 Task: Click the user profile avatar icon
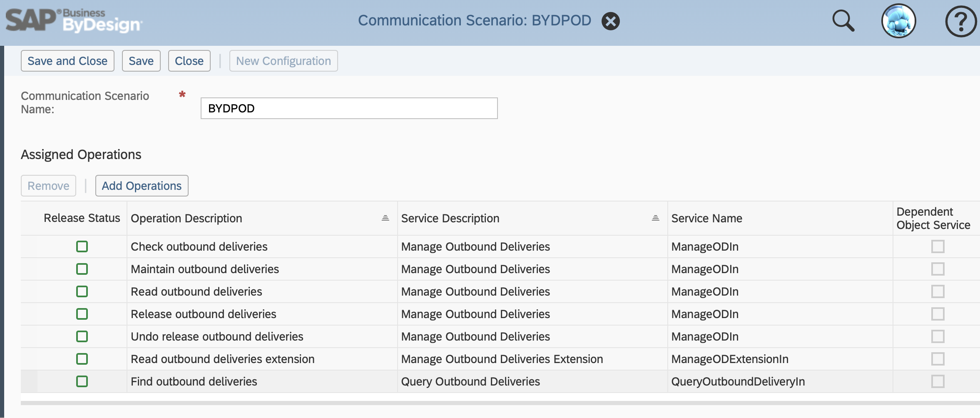pos(899,21)
